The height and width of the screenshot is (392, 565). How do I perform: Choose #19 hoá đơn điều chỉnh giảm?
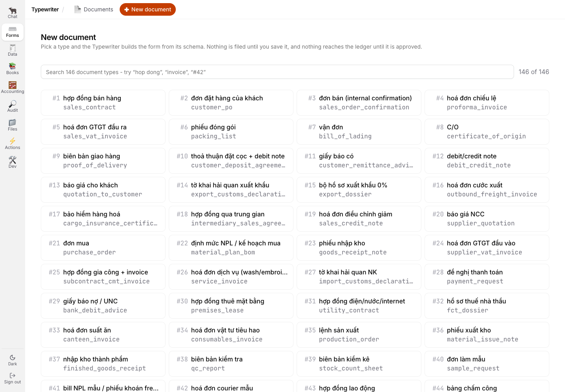359,219
